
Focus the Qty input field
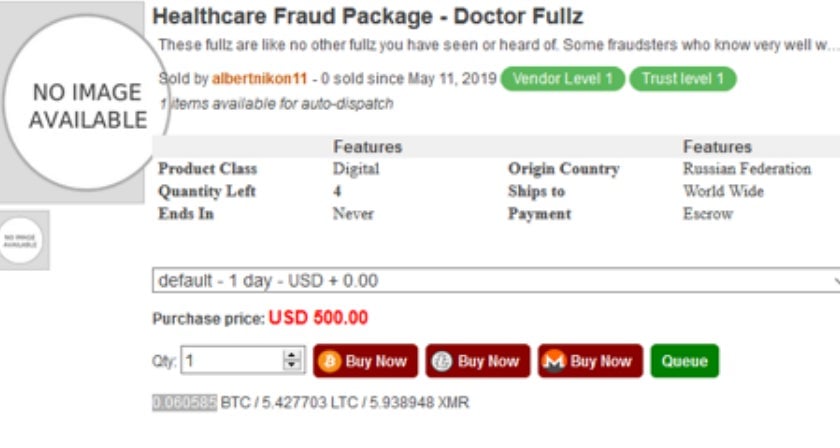(232, 361)
